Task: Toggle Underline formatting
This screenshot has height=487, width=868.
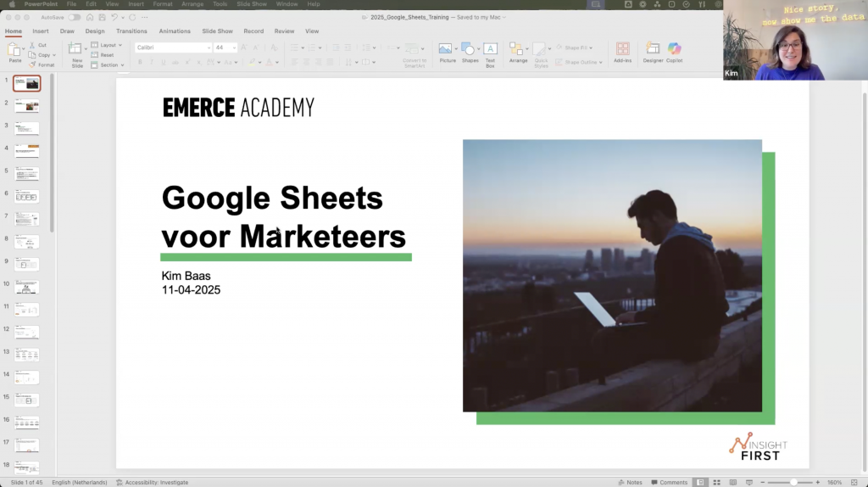Action: point(164,62)
